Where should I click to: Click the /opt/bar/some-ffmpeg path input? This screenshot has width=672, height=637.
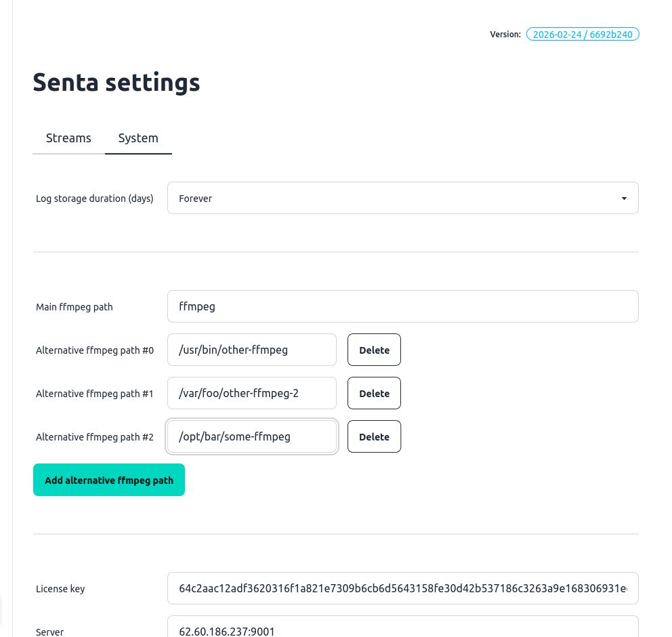point(252,437)
